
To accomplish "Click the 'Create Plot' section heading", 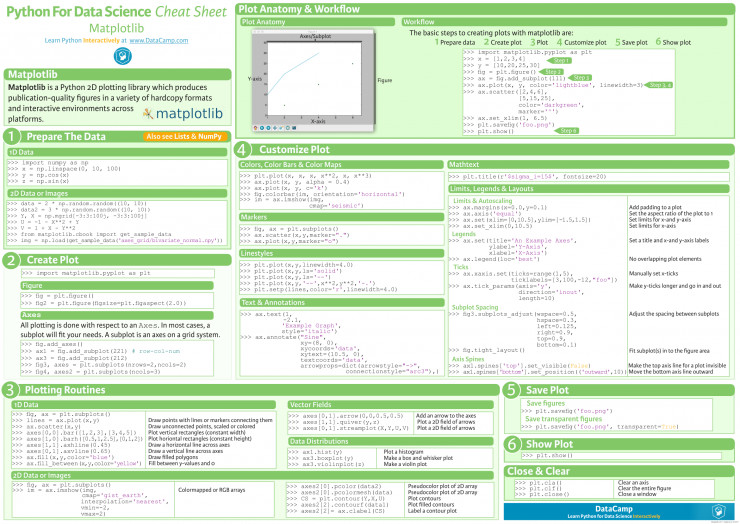I will click(53, 260).
